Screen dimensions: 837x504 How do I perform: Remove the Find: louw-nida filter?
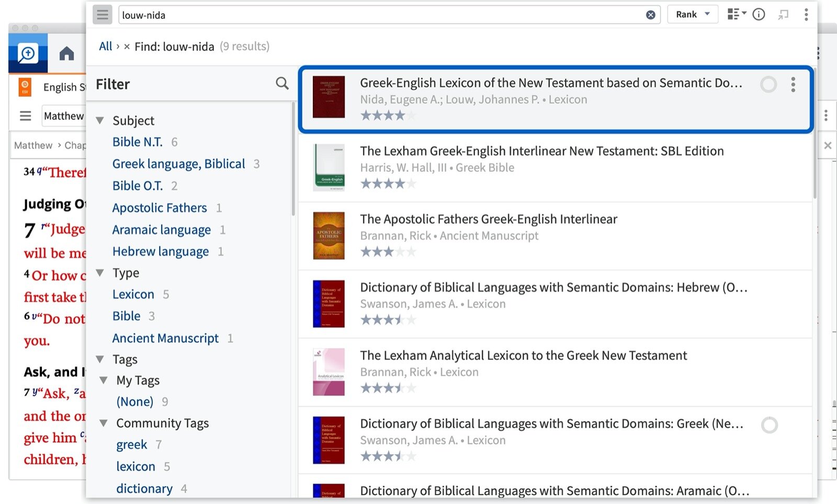pyautogui.click(x=127, y=47)
